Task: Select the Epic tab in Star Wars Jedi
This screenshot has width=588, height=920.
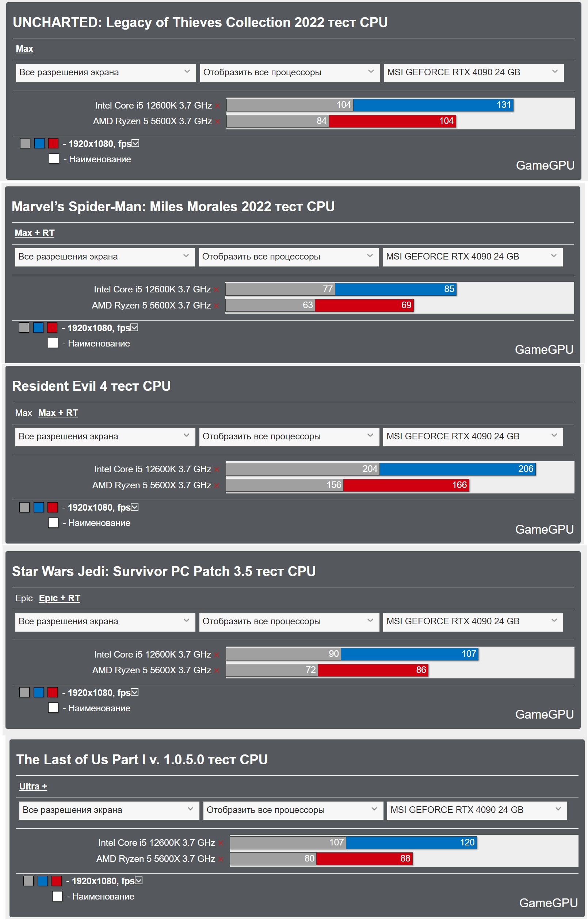Action: [x=24, y=598]
